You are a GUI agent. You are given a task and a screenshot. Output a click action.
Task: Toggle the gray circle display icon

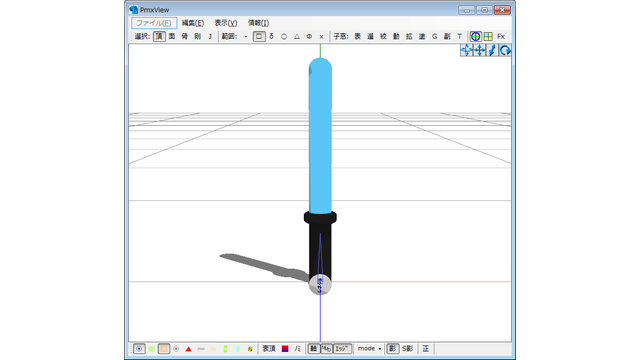(x=176, y=349)
